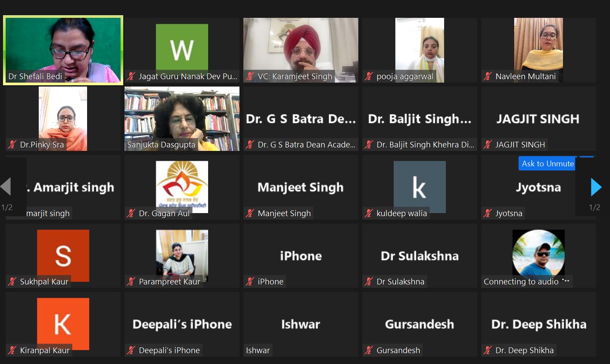Click muted mic icon of kuldeep walia
The width and height of the screenshot is (610, 364).
coord(369,213)
